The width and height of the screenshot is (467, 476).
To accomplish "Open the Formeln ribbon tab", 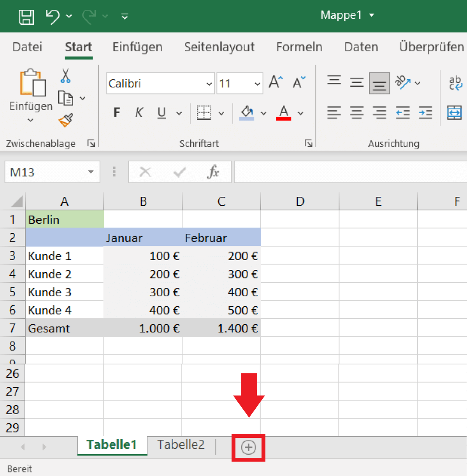I will tap(299, 47).
